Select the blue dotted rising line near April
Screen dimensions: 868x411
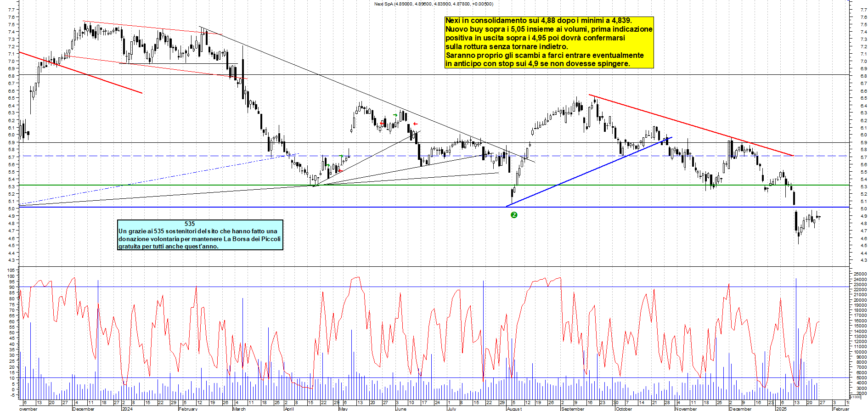(x=159, y=179)
